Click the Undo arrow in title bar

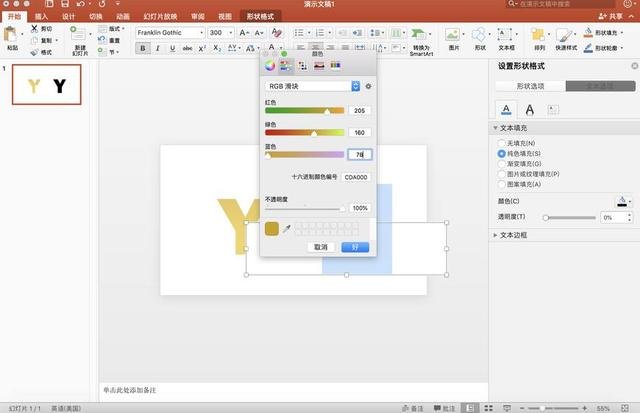point(80,4)
